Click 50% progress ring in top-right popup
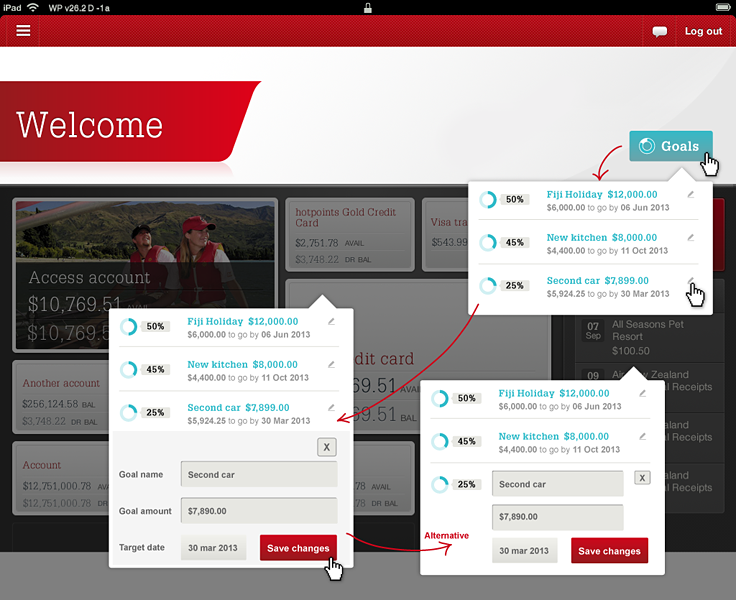Viewport: 736px width, 600px height. (488, 200)
